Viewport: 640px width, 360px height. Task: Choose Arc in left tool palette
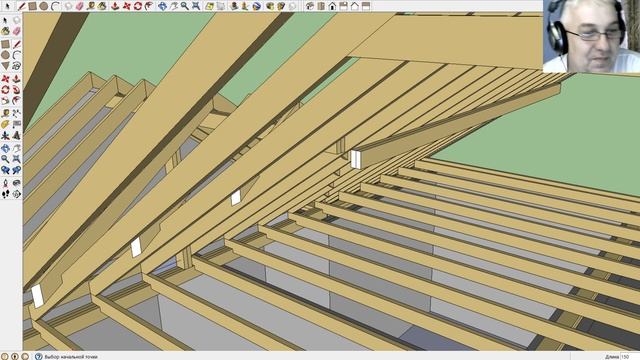pos(16,55)
